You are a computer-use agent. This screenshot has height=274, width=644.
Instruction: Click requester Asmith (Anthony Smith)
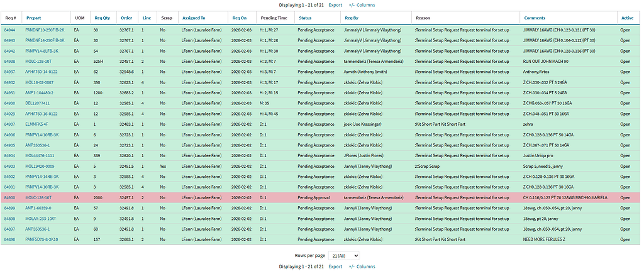(x=364, y=72)
